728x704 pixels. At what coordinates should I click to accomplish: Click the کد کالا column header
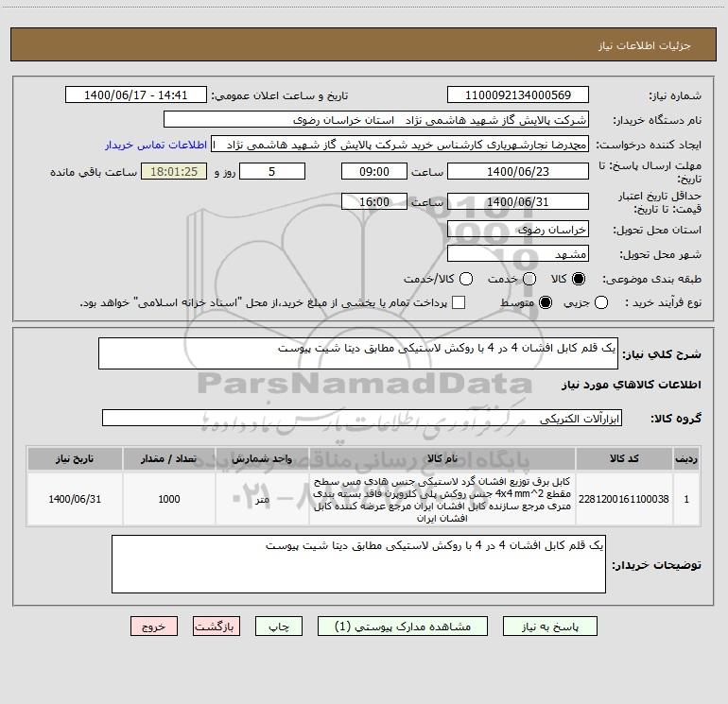624,458
